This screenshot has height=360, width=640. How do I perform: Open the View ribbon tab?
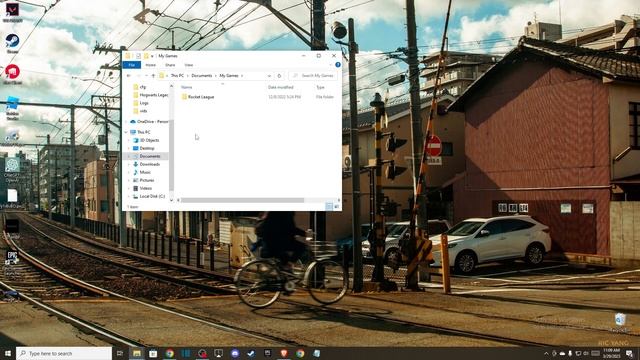click(189, 65)
